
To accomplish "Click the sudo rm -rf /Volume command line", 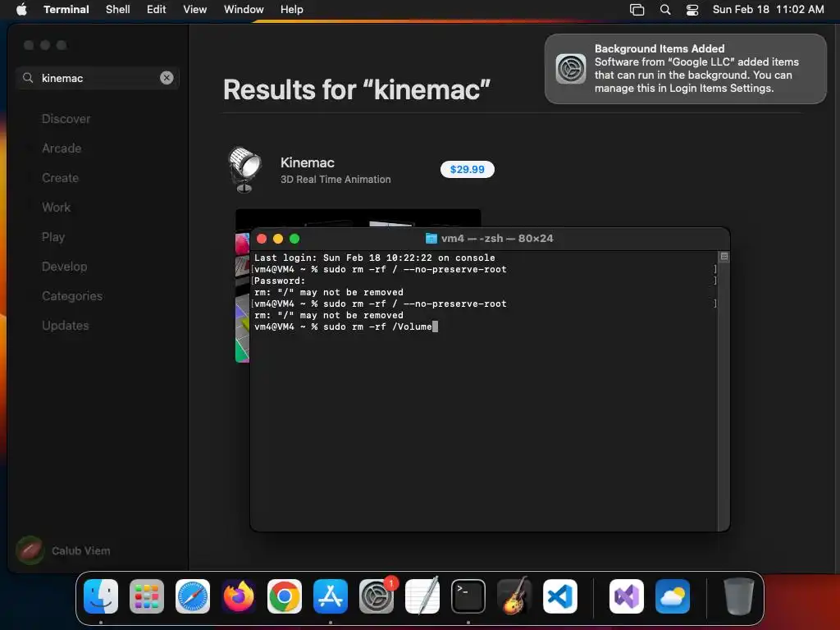I will coord(345,326).
